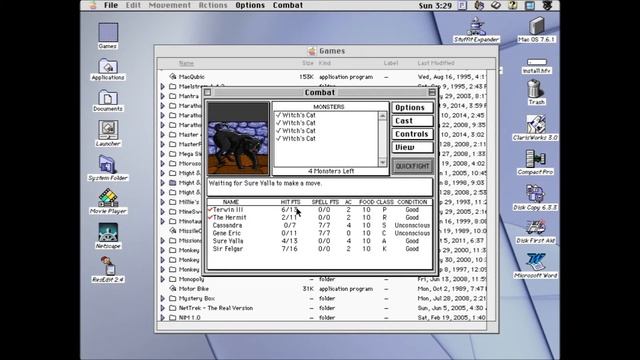Open the Apple menu icon in menu bar
640x360 pixels.
coord(92,5)
